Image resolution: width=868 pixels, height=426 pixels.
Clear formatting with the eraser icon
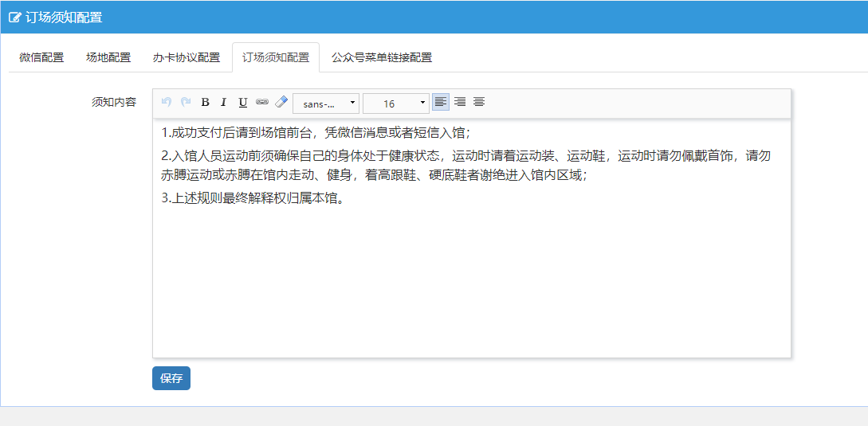[281, 102]
